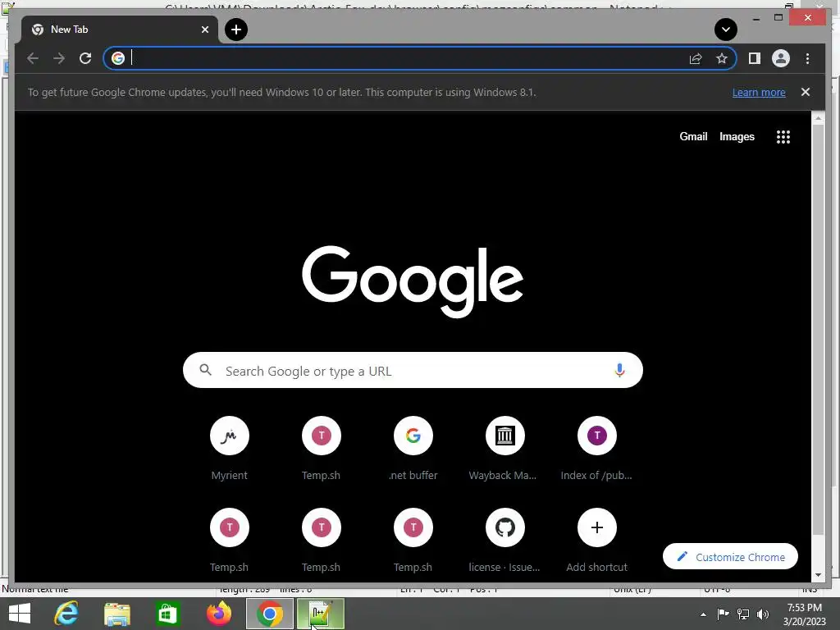
Task: Select the New Tab tab
Action: [x=120, y=30]
